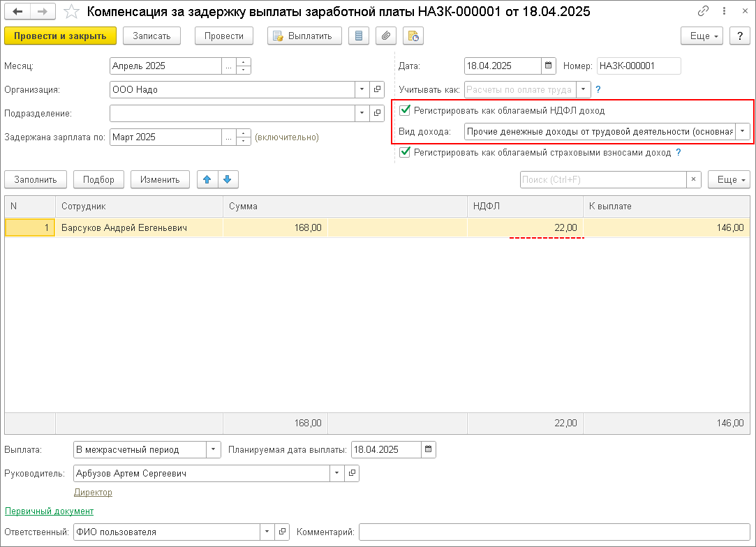Image resolution: width=756 pixels, height=547 pixels.
Task: Open Руководитель record with open-form icon
Action: [352, 473]
